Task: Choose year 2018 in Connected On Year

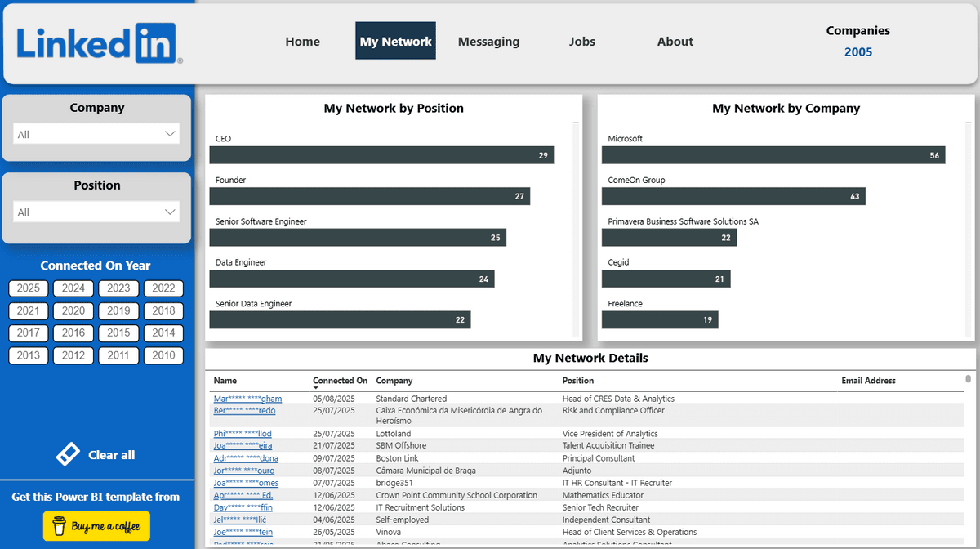Action: point(163,310)
